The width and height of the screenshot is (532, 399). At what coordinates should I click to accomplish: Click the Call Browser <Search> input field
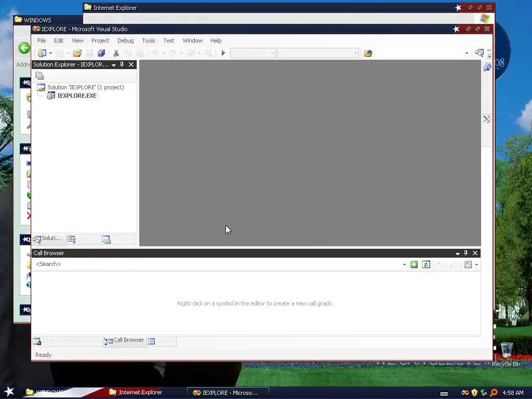tap(217, 264)
